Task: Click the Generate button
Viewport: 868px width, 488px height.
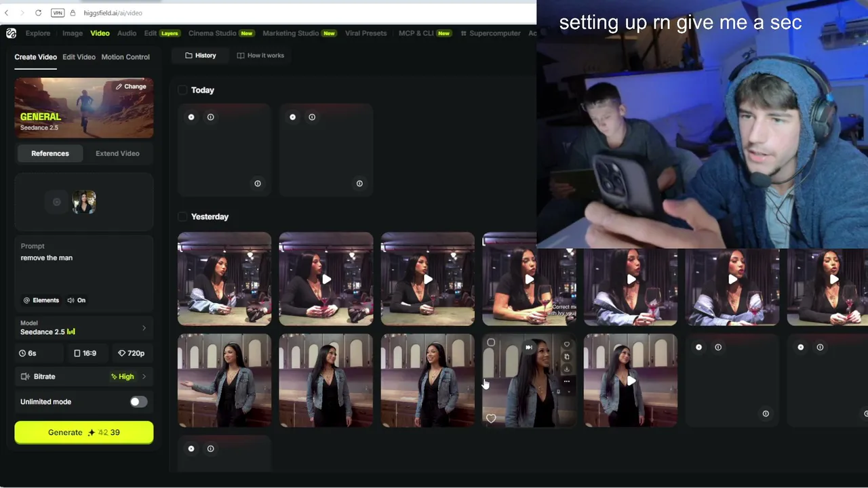Action: 84,432
